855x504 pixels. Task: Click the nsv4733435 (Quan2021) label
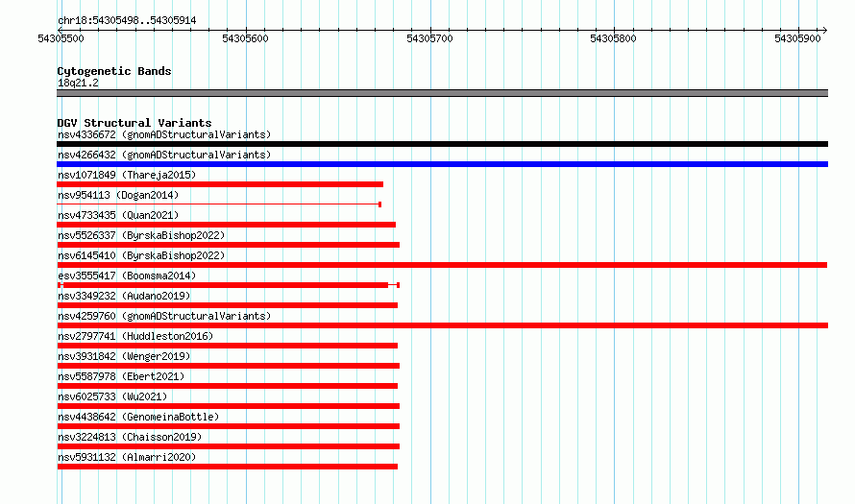pyautogui.click(x=118, y=215)
